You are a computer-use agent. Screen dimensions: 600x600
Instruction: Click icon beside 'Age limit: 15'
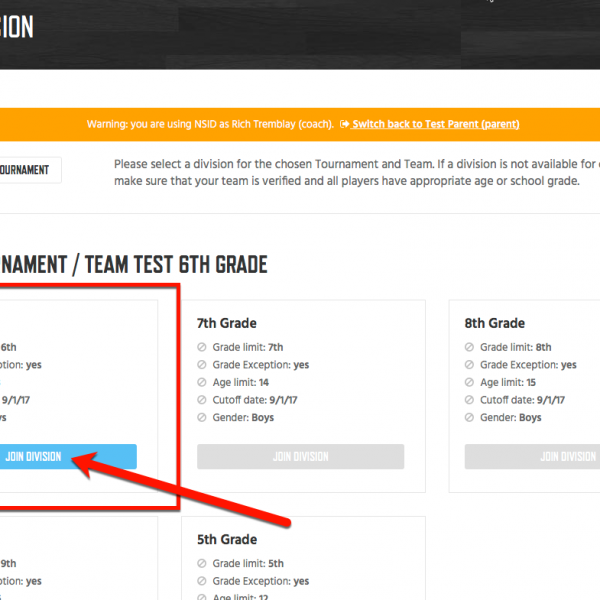(x=469, y=382)
